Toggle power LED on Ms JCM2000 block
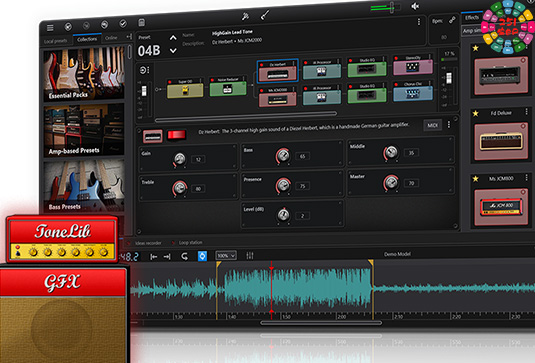Image resolution: width=535 pixels, height=363 pixels. tap(262, 91)
